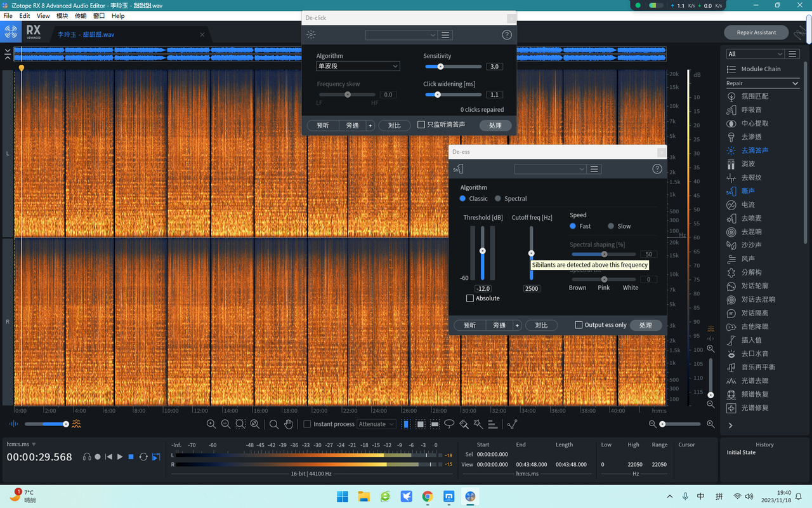Select the time selection tool
The width and height of the screenshot is (812, 508).
point(406,424)
